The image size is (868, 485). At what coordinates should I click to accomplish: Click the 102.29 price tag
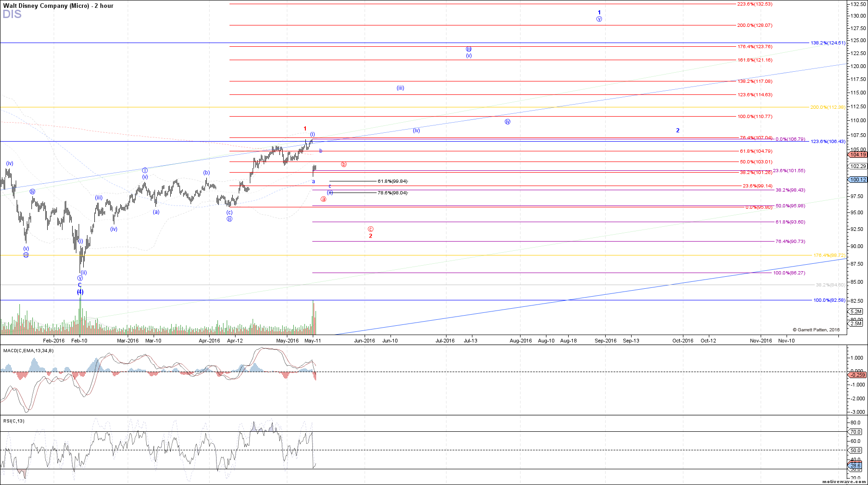858,166
